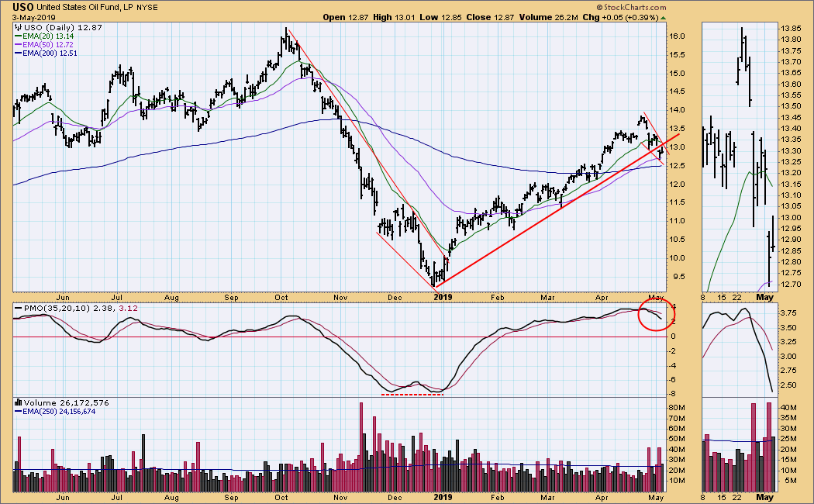Click the 80M label on the volume axis

point(677,407)
